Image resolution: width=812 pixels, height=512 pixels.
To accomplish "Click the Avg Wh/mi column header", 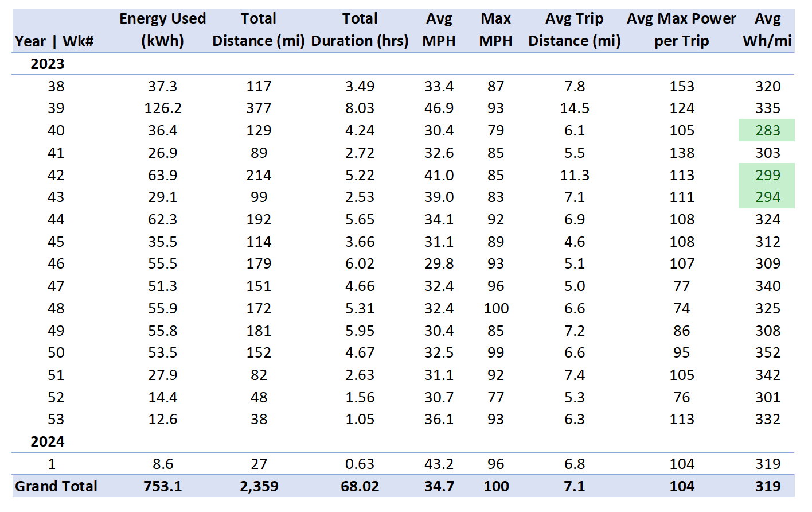I will (x=767, y=30).
